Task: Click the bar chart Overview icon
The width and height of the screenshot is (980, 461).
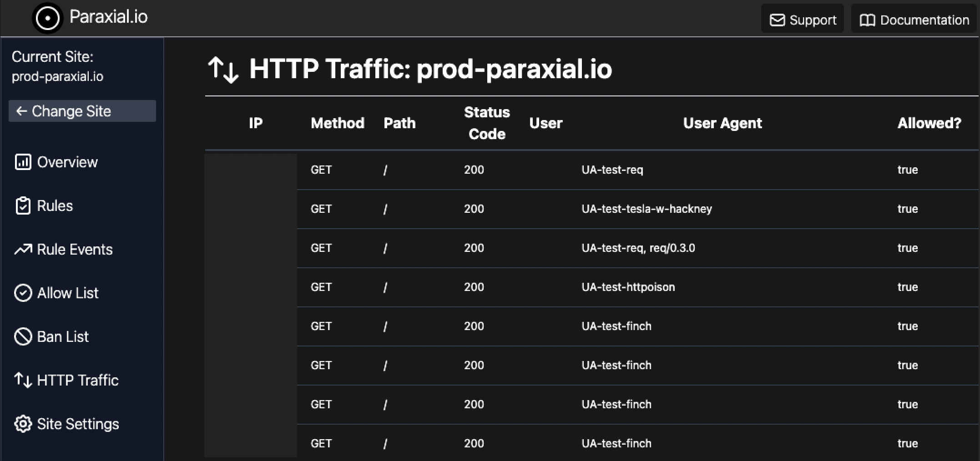Action: (x=23, y=162)
